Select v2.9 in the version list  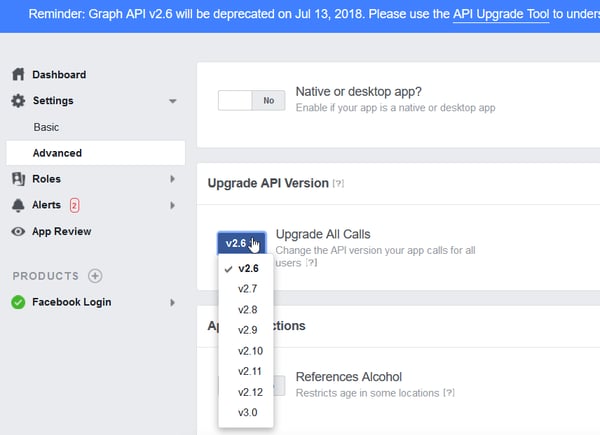(246, 330)
